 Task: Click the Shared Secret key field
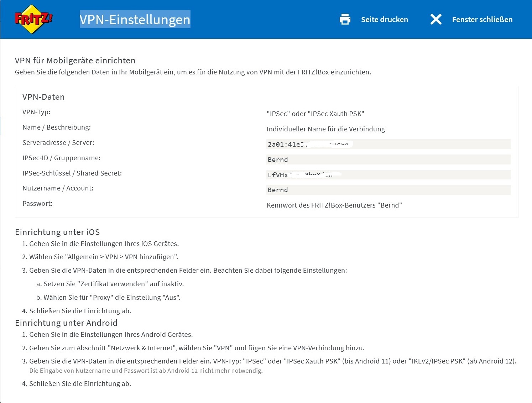pos(388,175)
